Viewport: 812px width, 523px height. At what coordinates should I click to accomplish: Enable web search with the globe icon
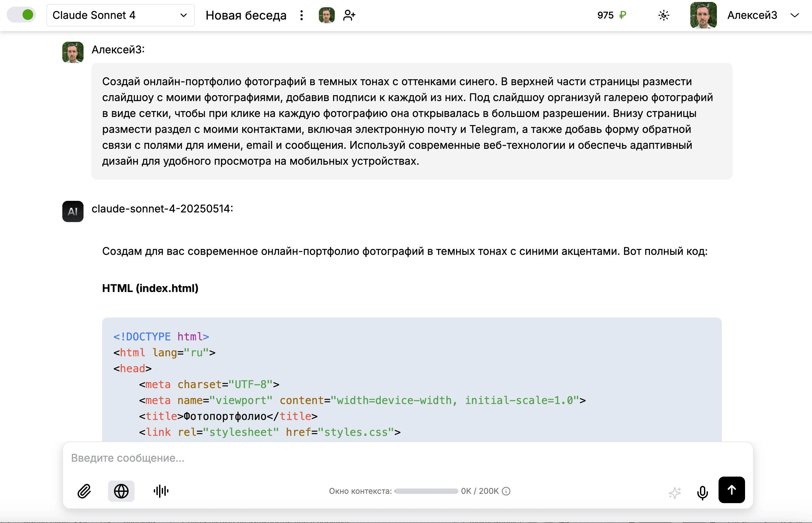pos(121,491)
